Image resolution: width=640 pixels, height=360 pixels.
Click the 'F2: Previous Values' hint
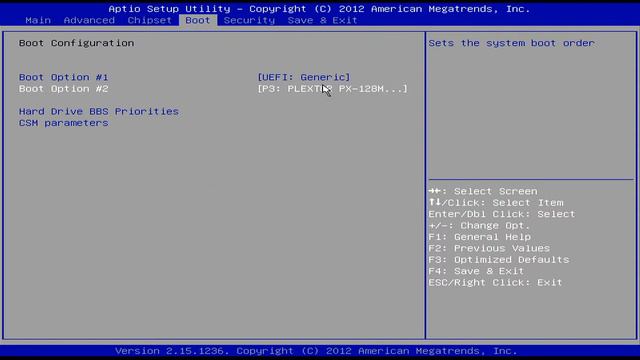(x=489, y=248)
